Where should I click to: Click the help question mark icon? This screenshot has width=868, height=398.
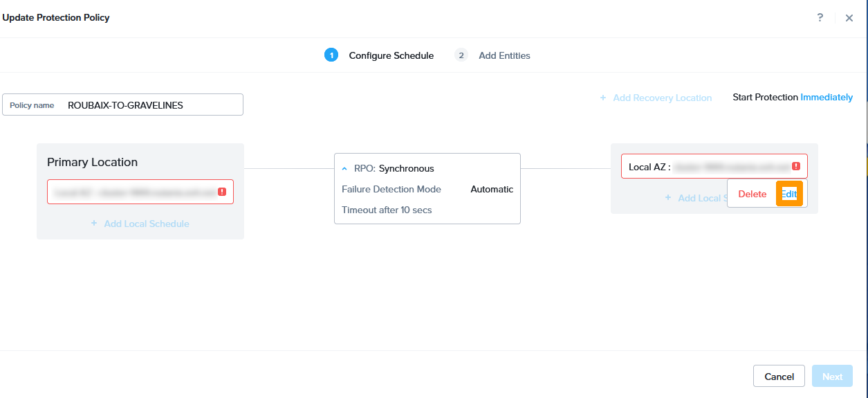pos(820,18)
